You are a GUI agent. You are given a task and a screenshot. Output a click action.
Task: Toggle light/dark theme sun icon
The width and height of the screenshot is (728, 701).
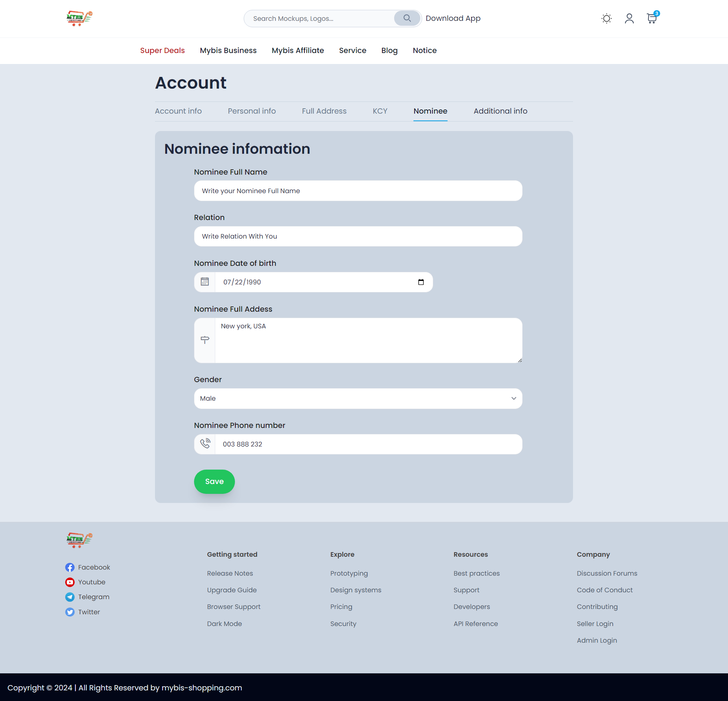tap(606, 19)
